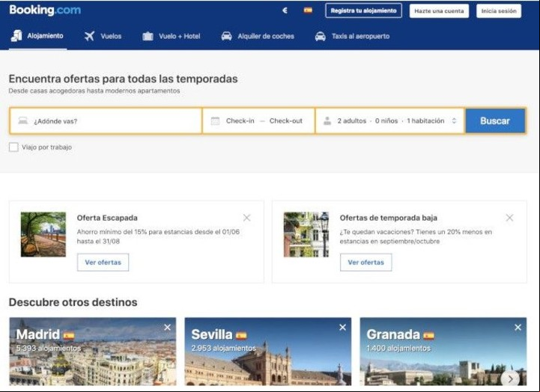Click the Taxis al aeropuerto taxi icon
Image resolution: width=540 pixels, height=392 pixels.
coord(321,36)
